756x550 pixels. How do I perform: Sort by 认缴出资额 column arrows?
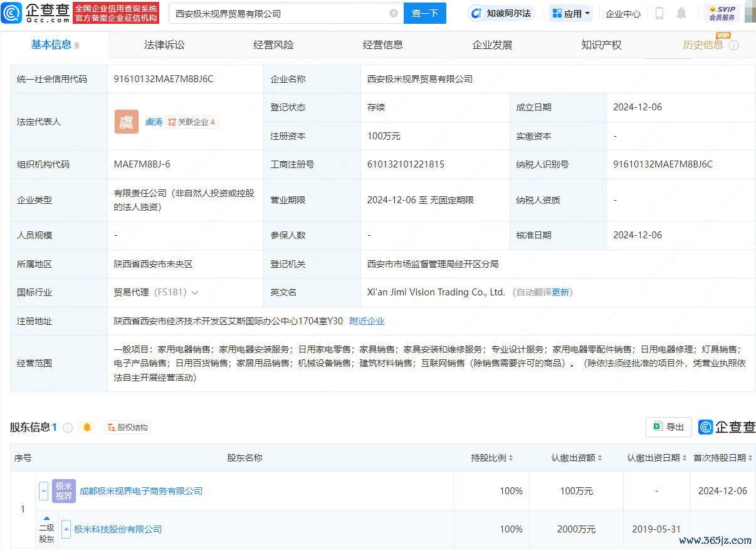pyautogui.click(x=601, y=458)
